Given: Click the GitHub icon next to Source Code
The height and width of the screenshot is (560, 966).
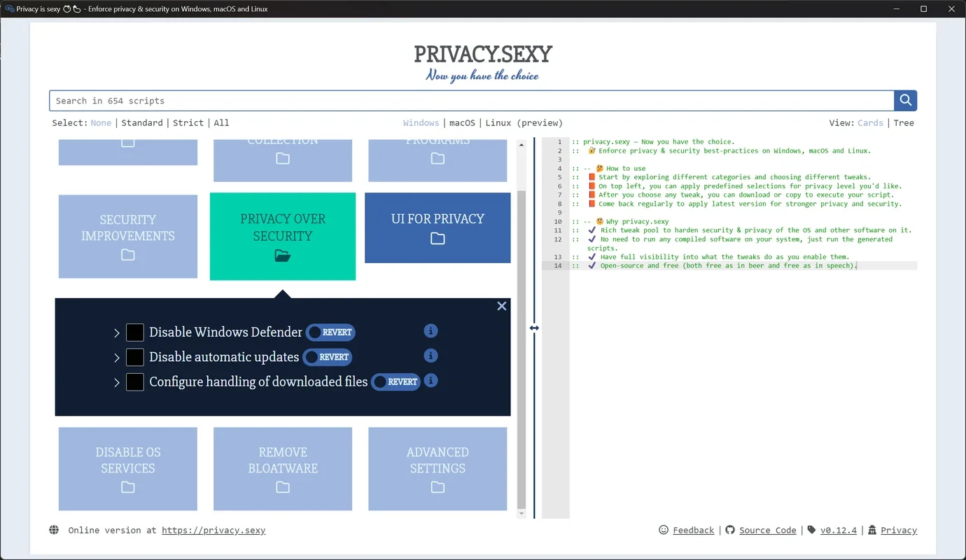Looking at the screenshot, I should point(730,530).
